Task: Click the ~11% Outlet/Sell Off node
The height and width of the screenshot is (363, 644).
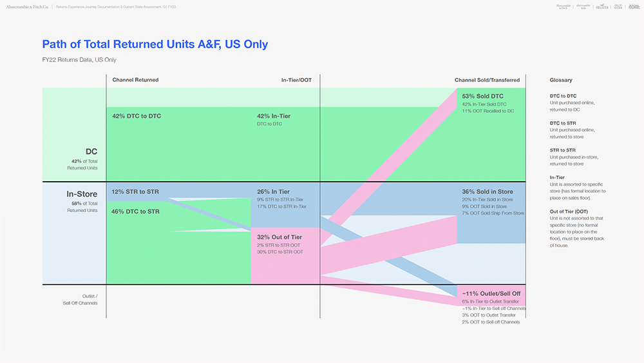Action: pyautogui.click(x=492, y=293)
